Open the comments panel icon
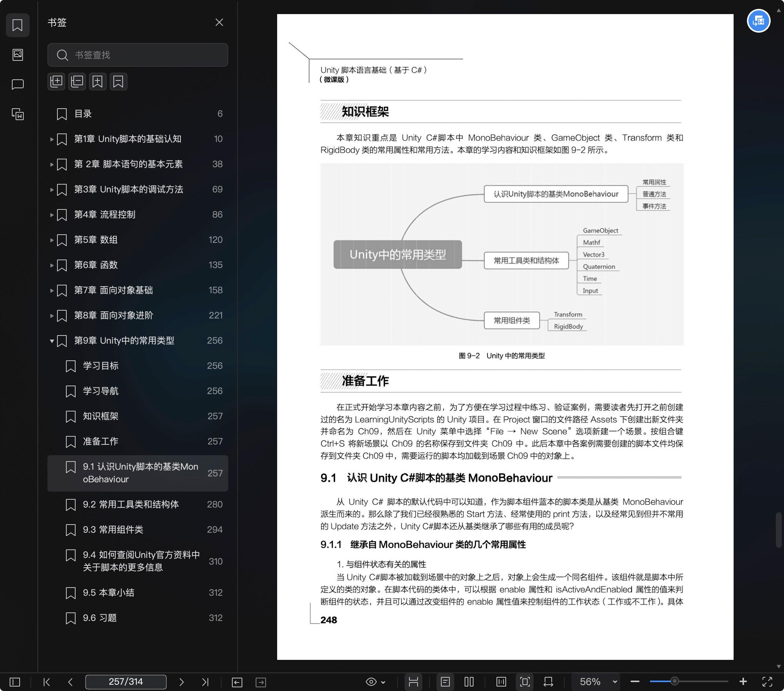Screen dimensions: 784x691 (18, 85)
